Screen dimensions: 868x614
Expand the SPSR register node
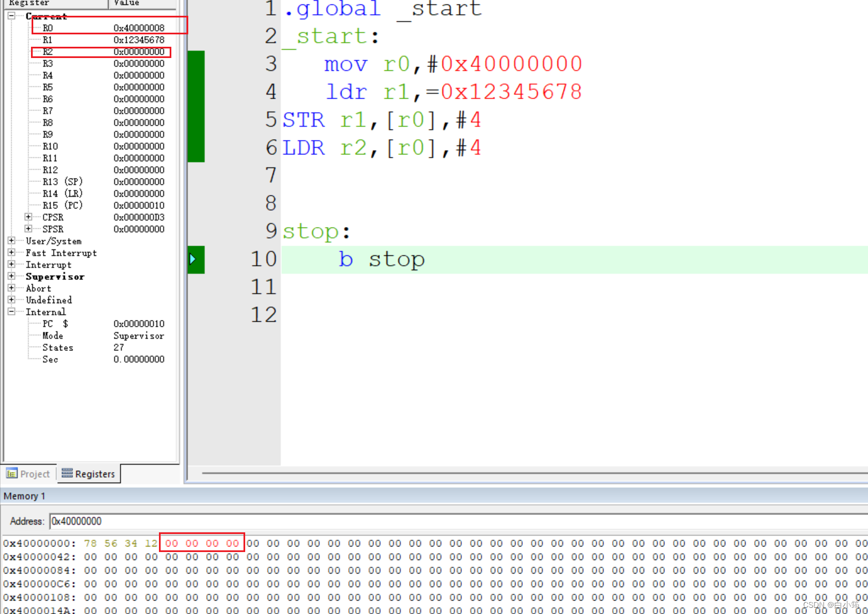[28, 229]
